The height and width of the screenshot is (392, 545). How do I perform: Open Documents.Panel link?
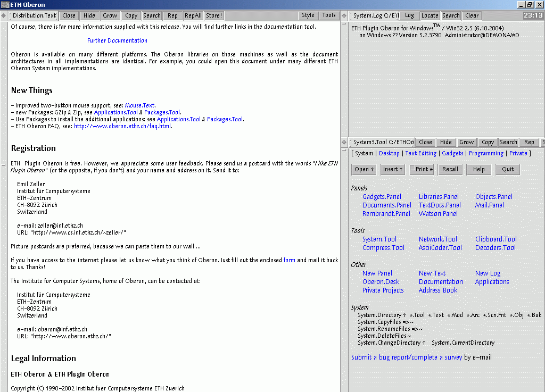386,205
